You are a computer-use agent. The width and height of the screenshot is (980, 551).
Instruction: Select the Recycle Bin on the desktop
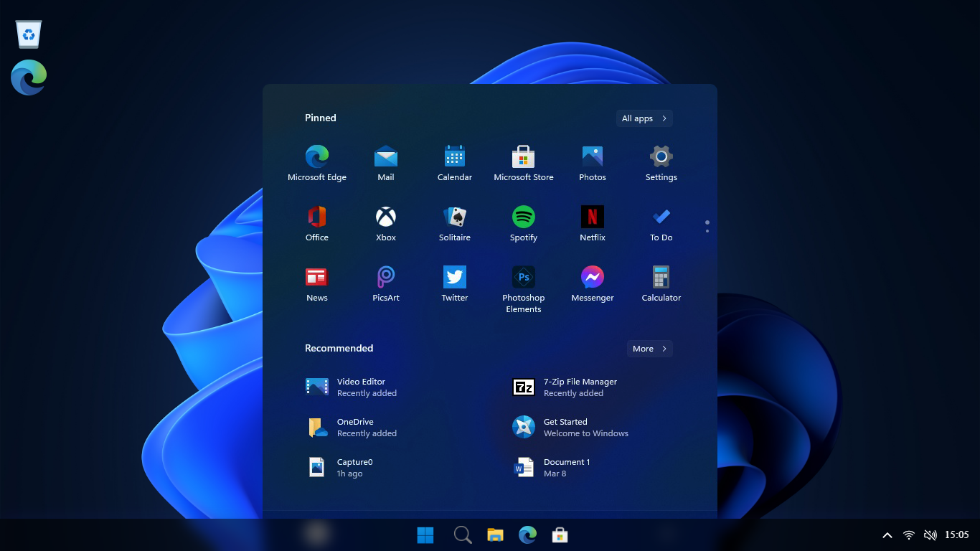point(29,34)
